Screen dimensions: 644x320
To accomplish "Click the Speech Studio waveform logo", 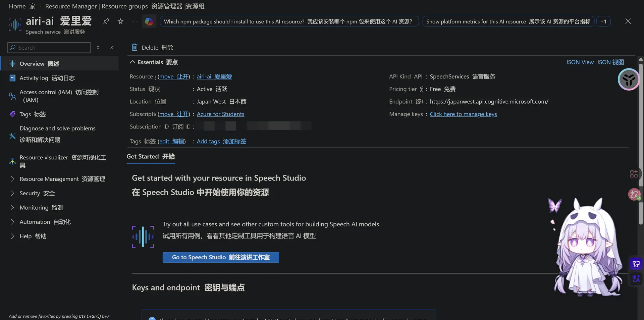I will point(143,237).
